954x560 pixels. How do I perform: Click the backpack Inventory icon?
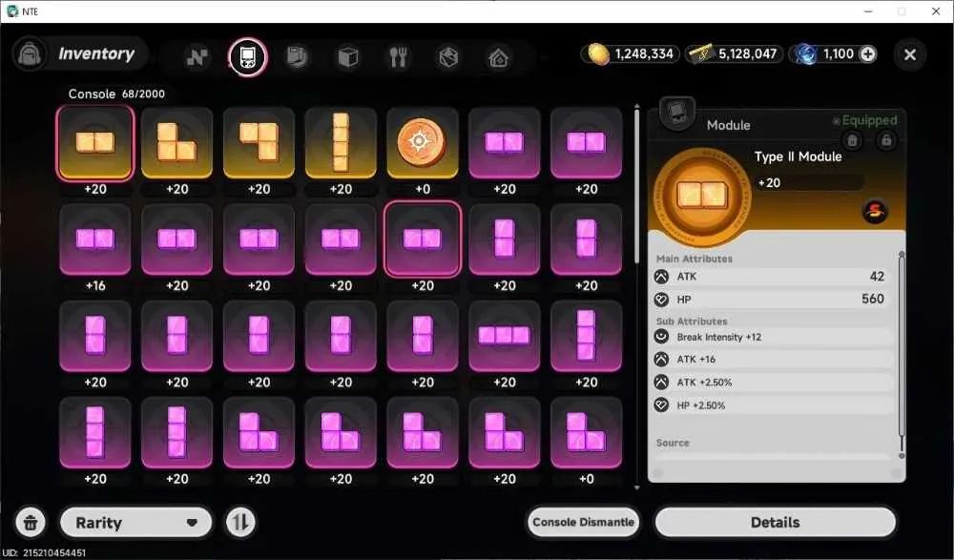point(30,54)
